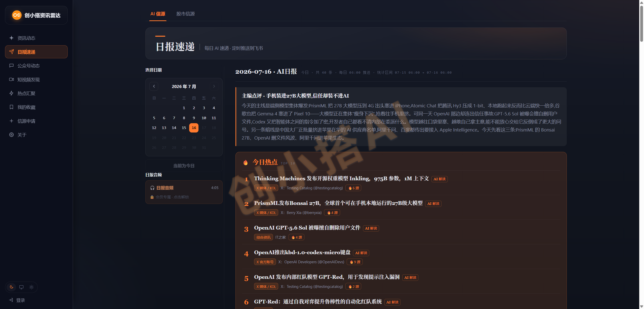Click the 综合资讯 tag

263,237
